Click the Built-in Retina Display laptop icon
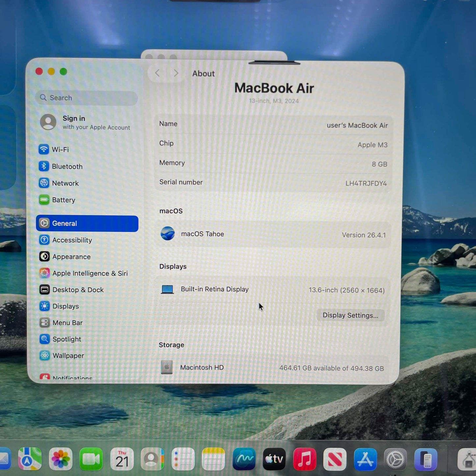Screen dimensions: 476x476 click(x=167, y=289)
